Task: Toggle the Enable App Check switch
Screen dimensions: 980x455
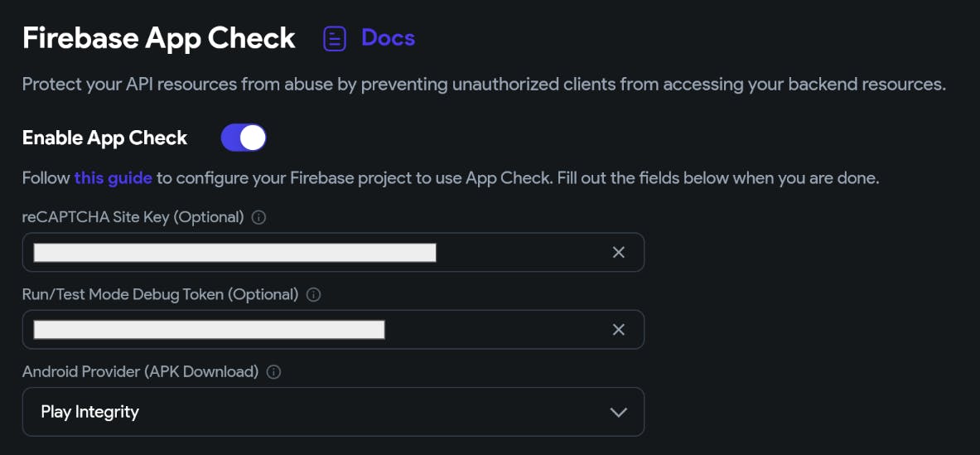Action: click(244, 138)
